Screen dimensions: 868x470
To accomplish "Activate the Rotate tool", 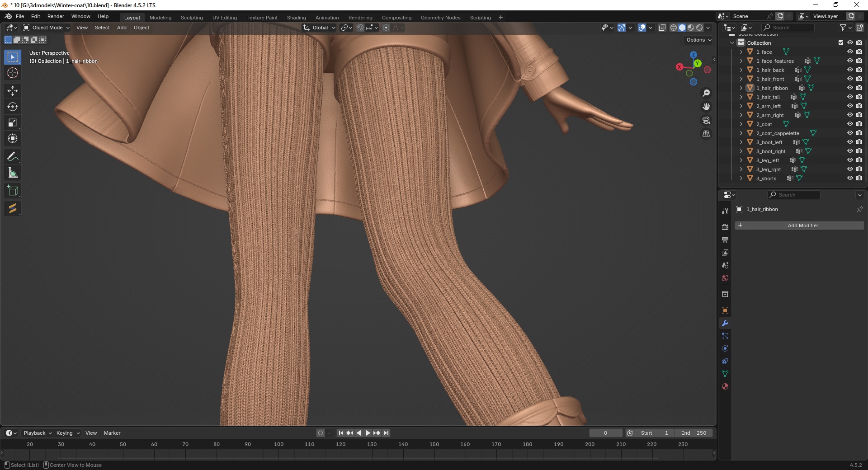I will (13, 107).
